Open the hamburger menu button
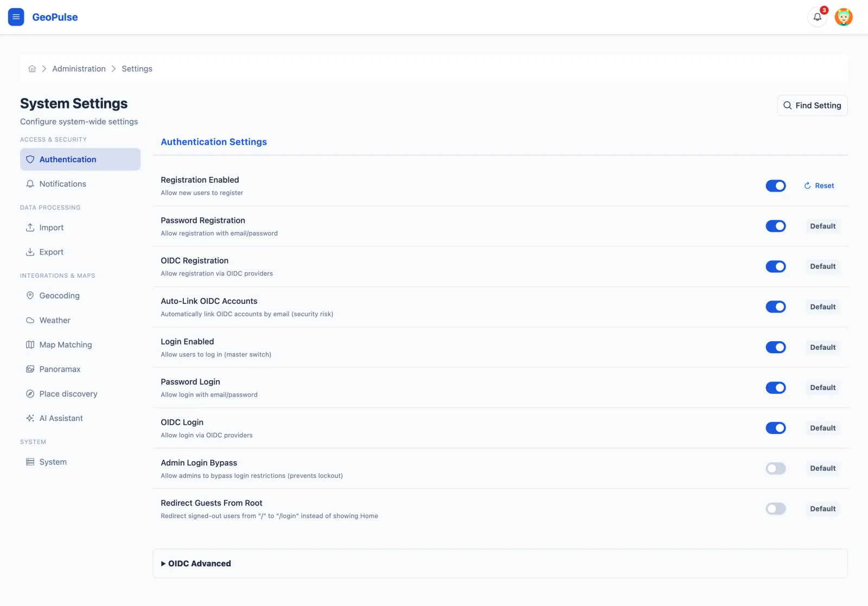 click(16, 17)
